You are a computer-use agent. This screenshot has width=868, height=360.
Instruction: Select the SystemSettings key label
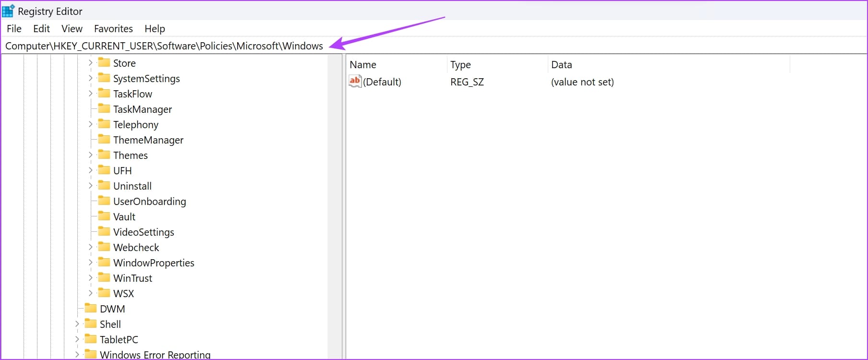click(146, 79)
